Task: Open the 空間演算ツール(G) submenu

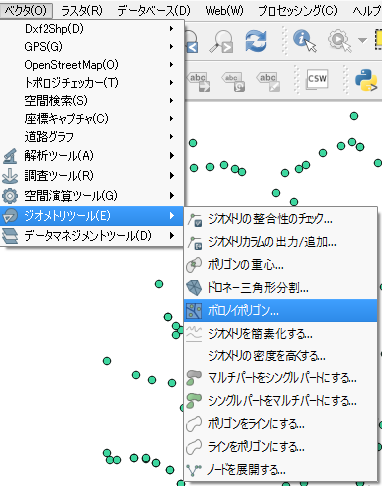Action: 92,196
